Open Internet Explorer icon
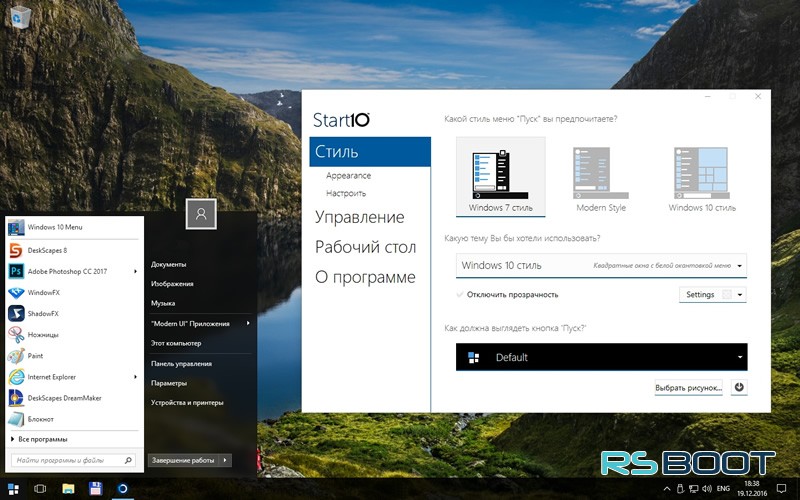The image size is (800, 500). point(16,377)
